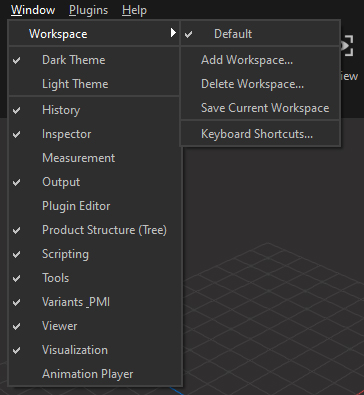
Task: Toggle the Scripting panel
Action: point(95,254)
